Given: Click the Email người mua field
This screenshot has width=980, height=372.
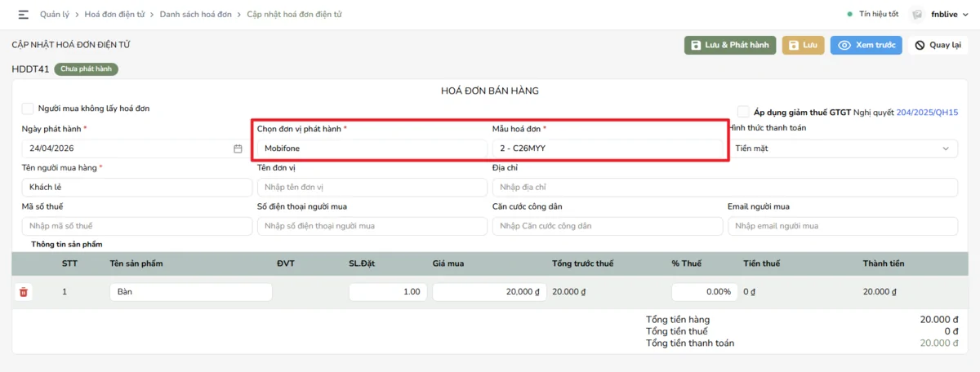Looking at the screenshot, I should pos(843,226).
